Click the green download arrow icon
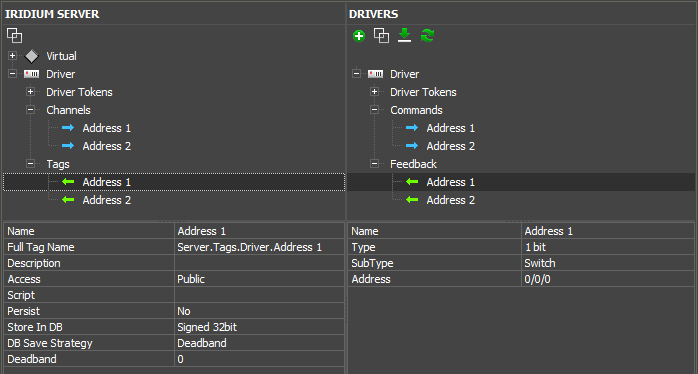The height and width of the screenshot is (374, 698). 404,35
